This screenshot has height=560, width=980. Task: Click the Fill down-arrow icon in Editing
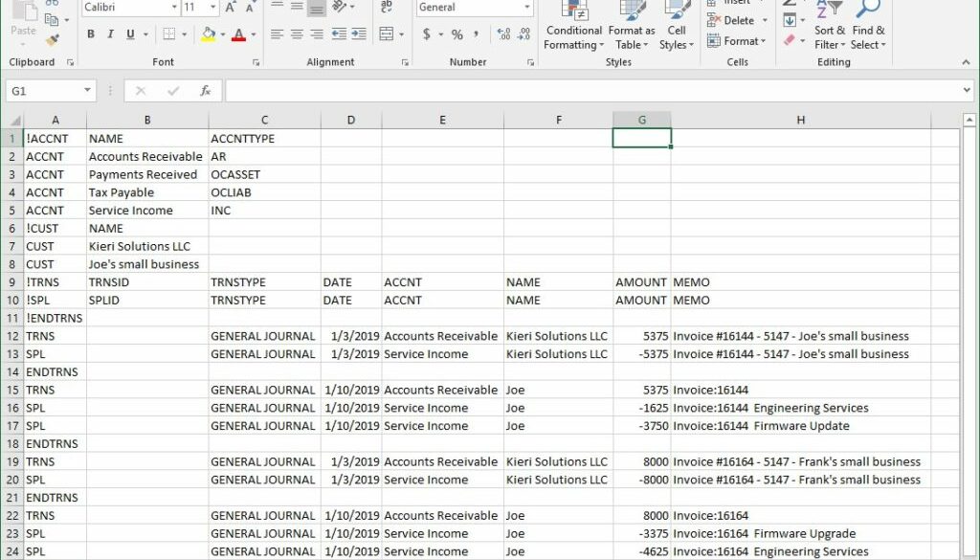[x=790, y=20]
